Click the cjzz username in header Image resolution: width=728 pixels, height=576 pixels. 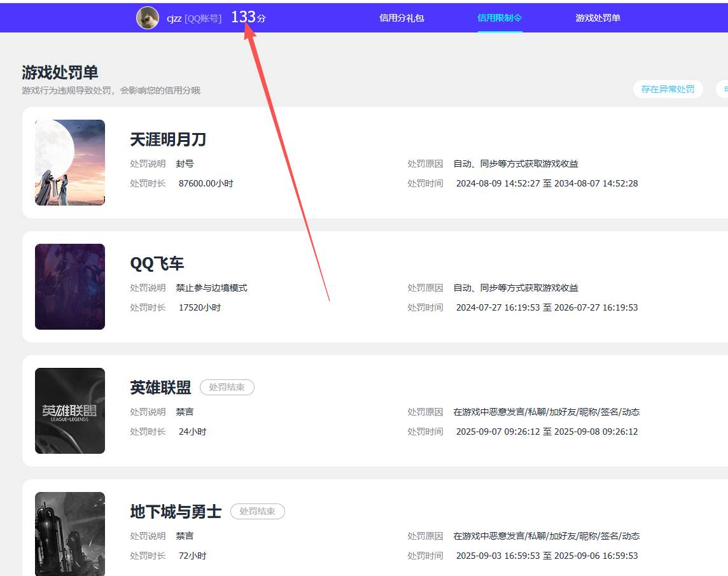click(x=174, y=18)
